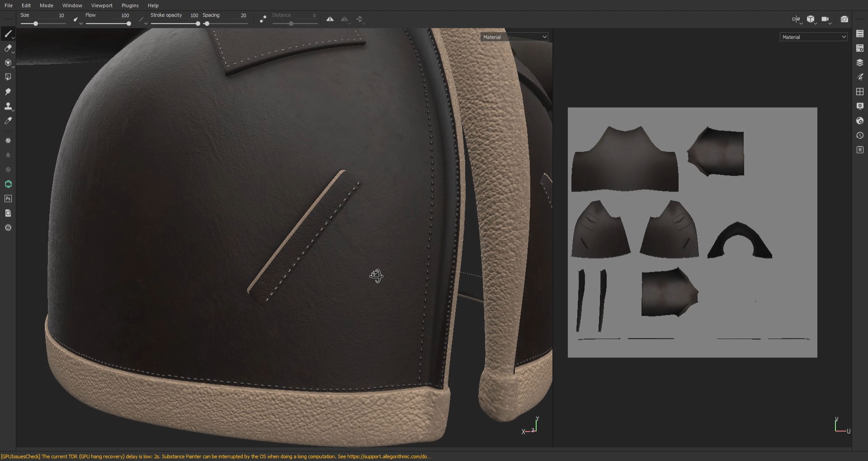This screenshot has height=461, width=868.
Task: Open the Shader Settings panel
Action: pyautogui.click(x=860, y=121)
